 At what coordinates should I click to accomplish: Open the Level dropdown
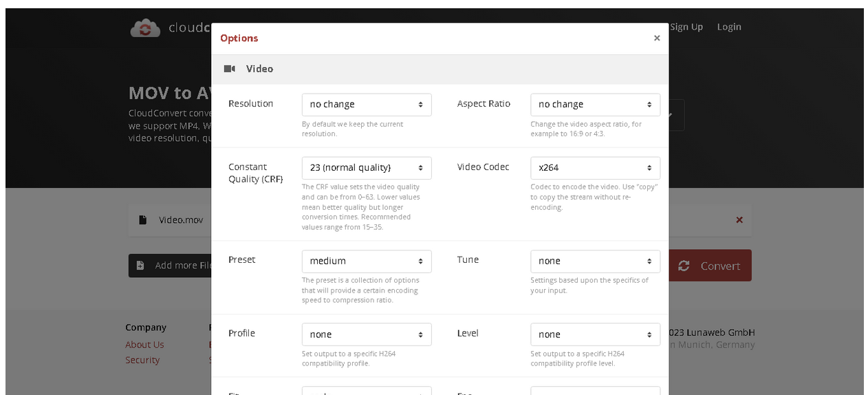(595, 334)
